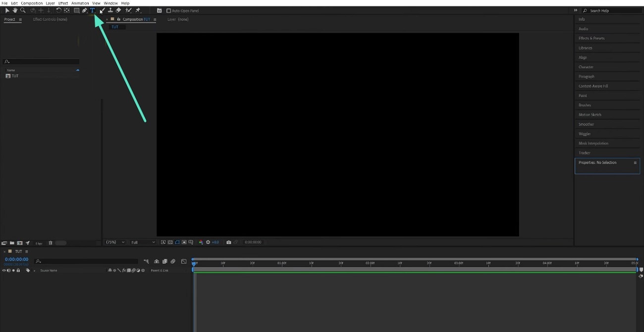Open the Show Channel RGB icon menu
The image size is (644, 332).
click(201, 242)
